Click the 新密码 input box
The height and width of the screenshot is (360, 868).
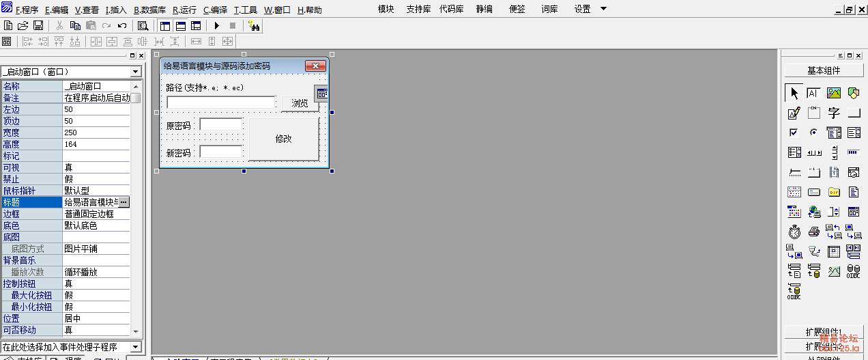coord(221,152)
